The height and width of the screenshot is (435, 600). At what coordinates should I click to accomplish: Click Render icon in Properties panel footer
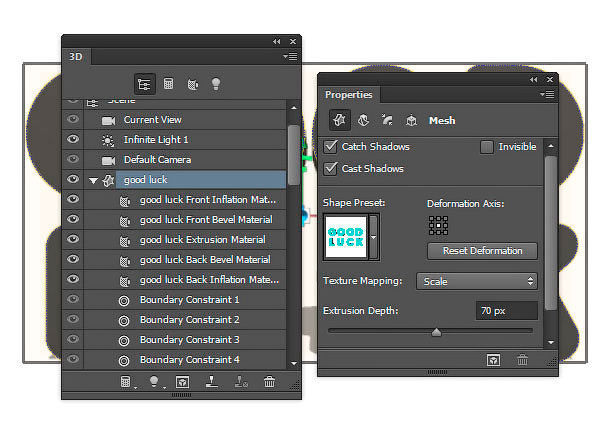pyautogui.click(x=493, y=360)
